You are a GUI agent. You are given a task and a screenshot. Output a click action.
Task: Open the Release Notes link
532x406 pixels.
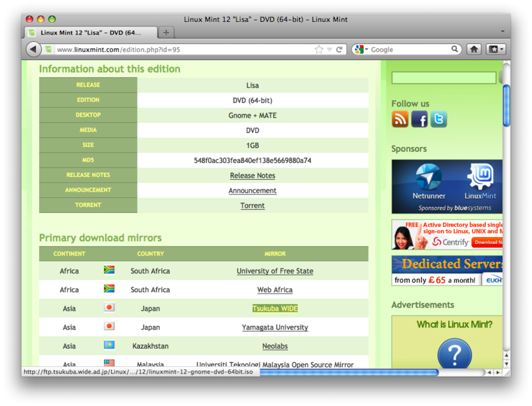[253, 176]
